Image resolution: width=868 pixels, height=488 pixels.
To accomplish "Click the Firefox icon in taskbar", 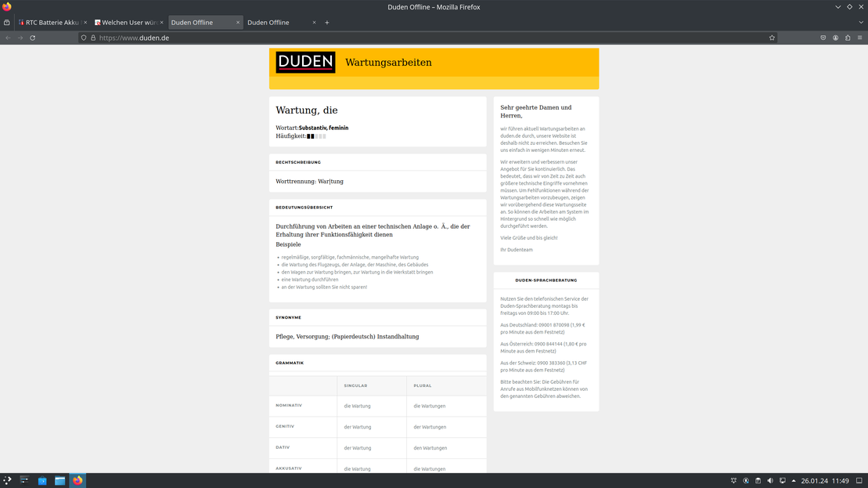I will click(x=77, y=480).
